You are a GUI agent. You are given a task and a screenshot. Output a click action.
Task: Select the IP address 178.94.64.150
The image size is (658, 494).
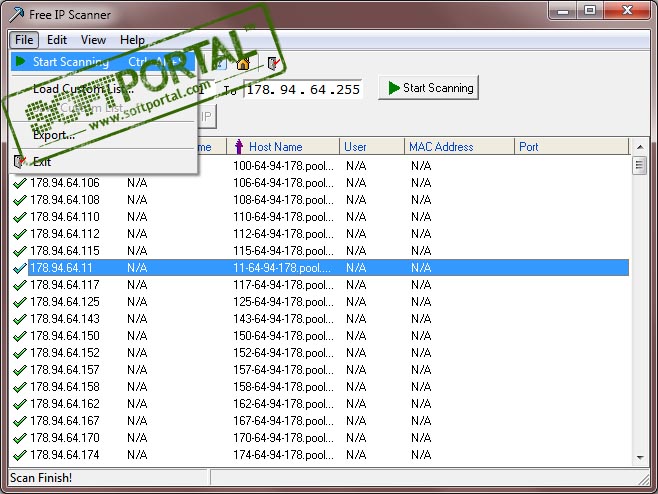pos(65,336)
